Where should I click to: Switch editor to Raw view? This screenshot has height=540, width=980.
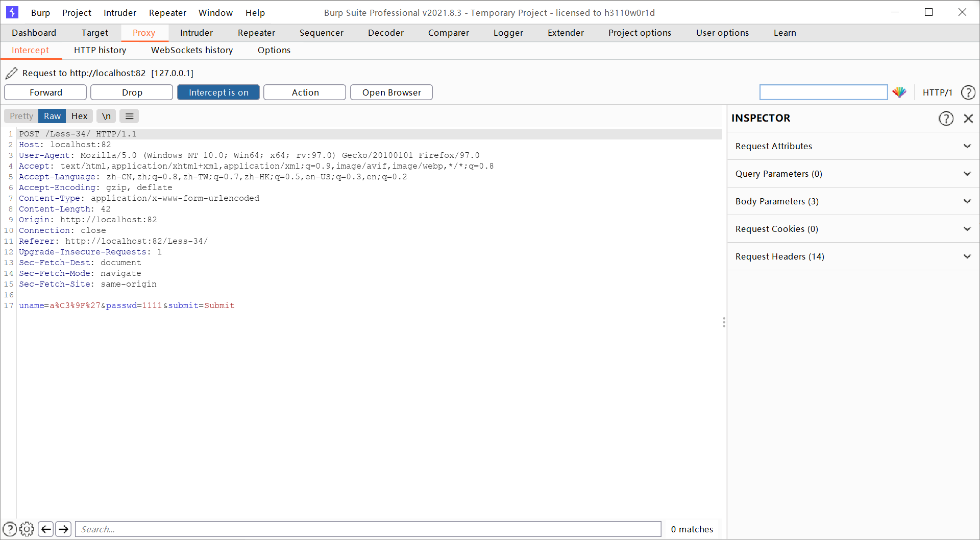(x=52, y=116)
